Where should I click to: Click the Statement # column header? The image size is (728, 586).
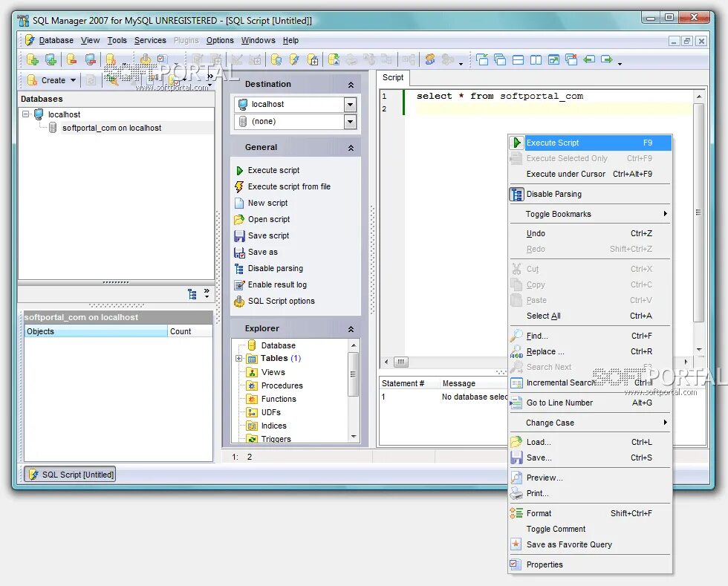coord(409,383)
